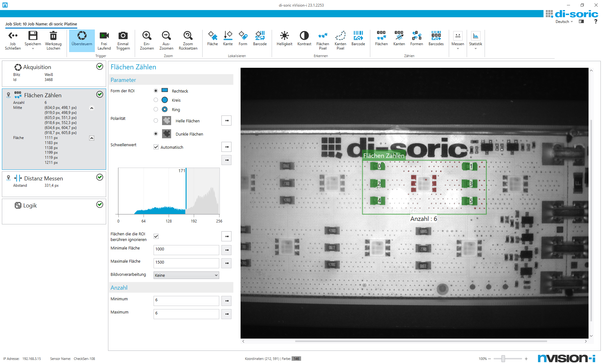Toggle ignore areas touching ROI checkbox
Screen dimensions: 603x364
156,236
